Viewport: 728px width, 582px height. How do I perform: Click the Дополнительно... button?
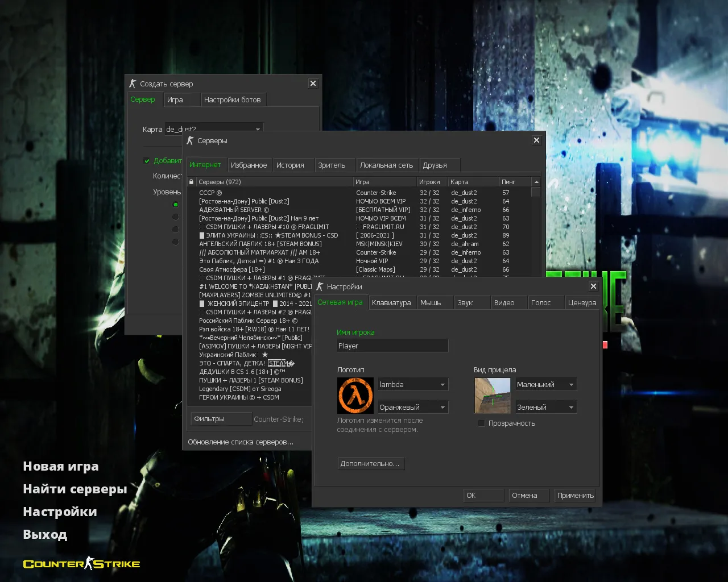pyautogui.click(x=371, y=463)
